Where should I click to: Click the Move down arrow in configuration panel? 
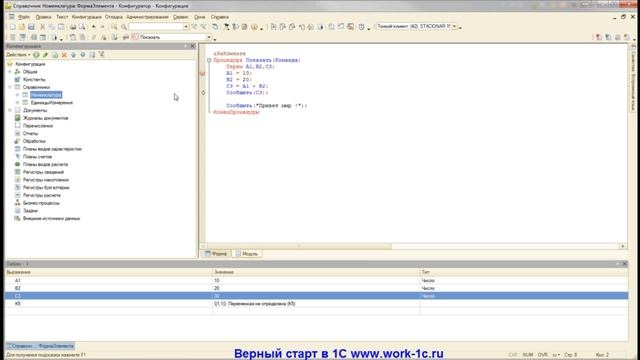tap(83, 55)
